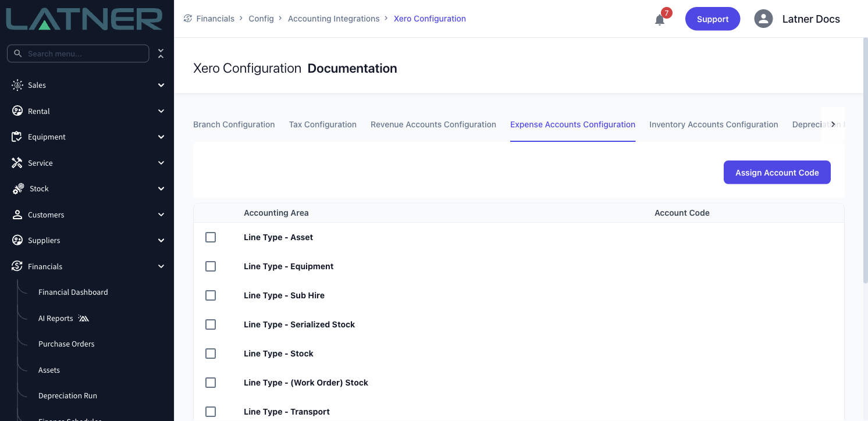868x421 pixels.
Task: Click the Latner Docs user name
Action: tap(811, 19)
